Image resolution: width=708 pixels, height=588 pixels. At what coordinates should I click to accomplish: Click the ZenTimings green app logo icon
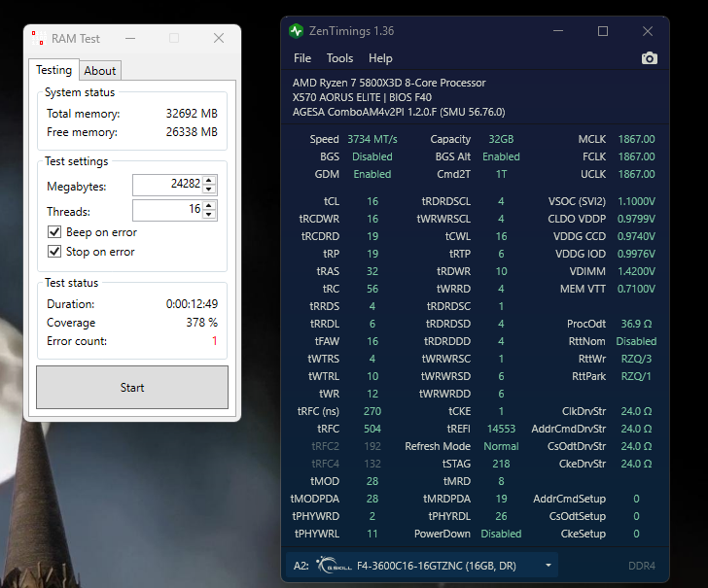pos(297,31)
